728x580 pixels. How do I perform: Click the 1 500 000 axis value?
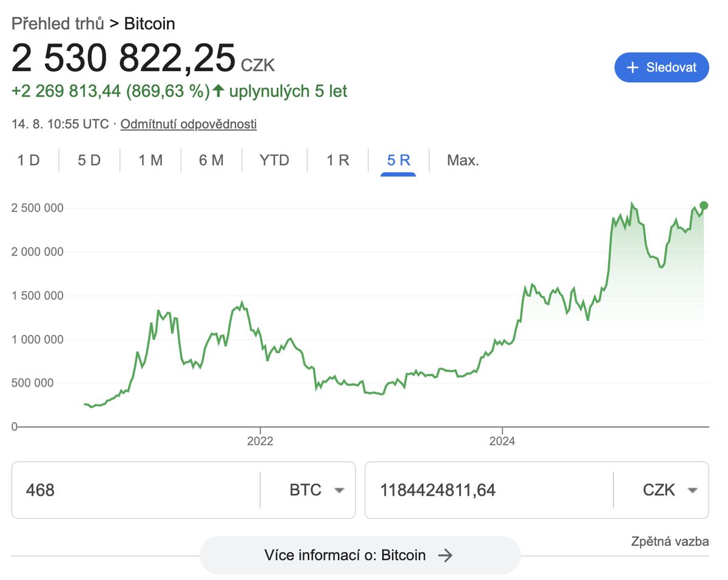[38, 295]
